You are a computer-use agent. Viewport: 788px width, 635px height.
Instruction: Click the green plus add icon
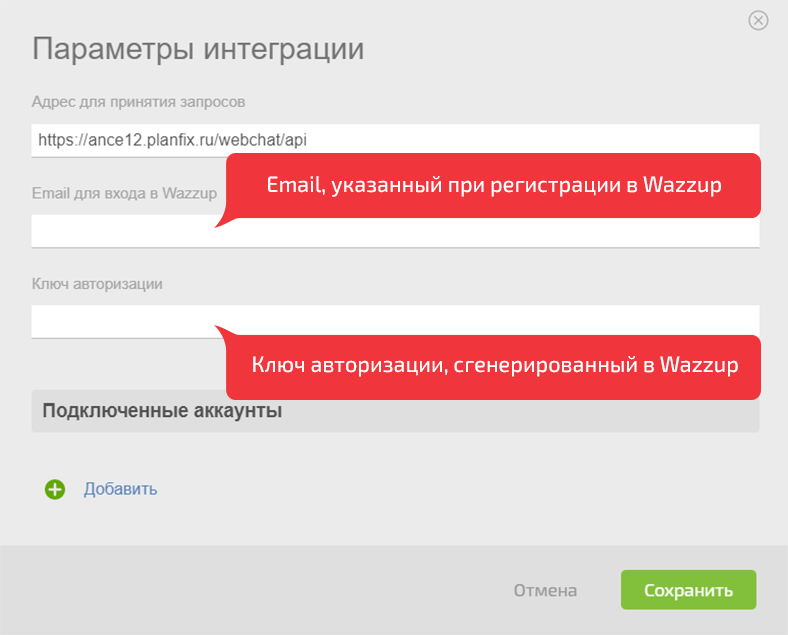pyautogui.click(x=55, y=489)
